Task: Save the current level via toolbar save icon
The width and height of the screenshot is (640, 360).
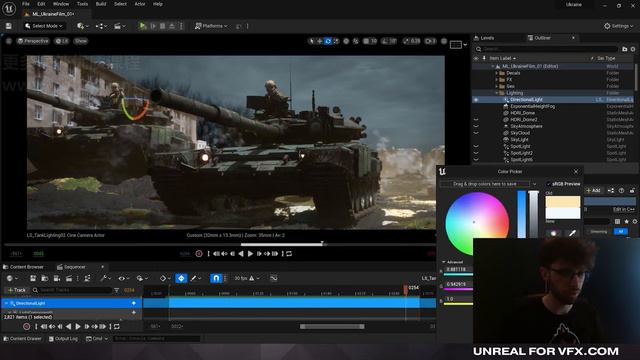Action: click(x=9, y=26)
